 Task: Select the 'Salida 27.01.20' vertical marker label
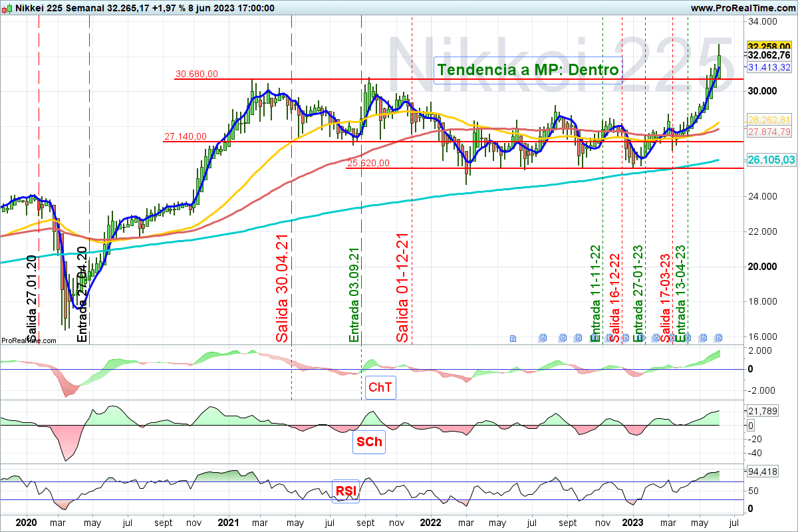[x=31, y=297]
